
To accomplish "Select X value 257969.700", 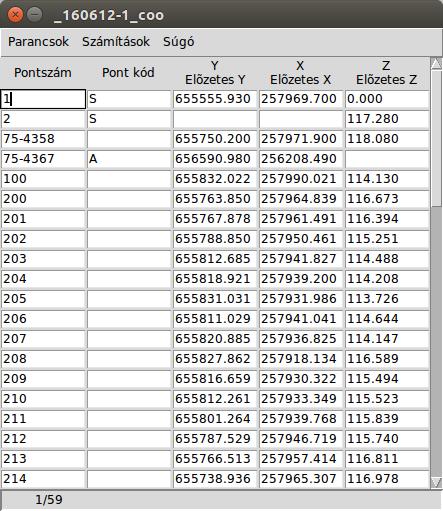I will coord(301,99).
